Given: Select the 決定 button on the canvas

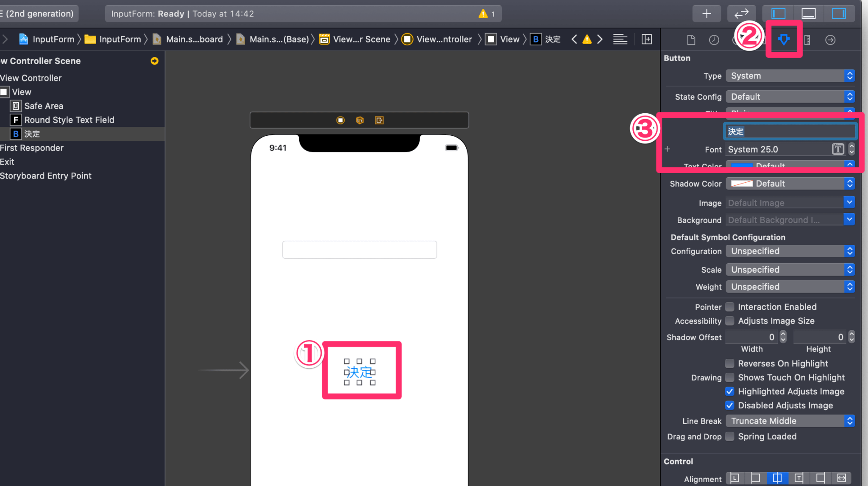Looking at the screenshot, I should coord(360,371).
